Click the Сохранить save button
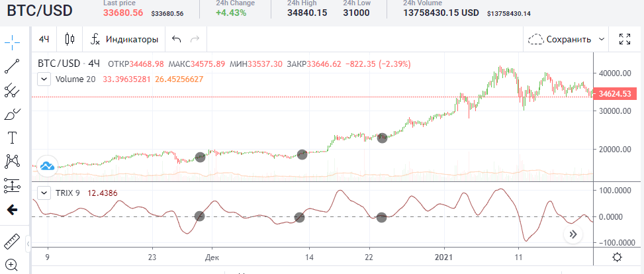644x274 pixels. click(x=560, y=39)
